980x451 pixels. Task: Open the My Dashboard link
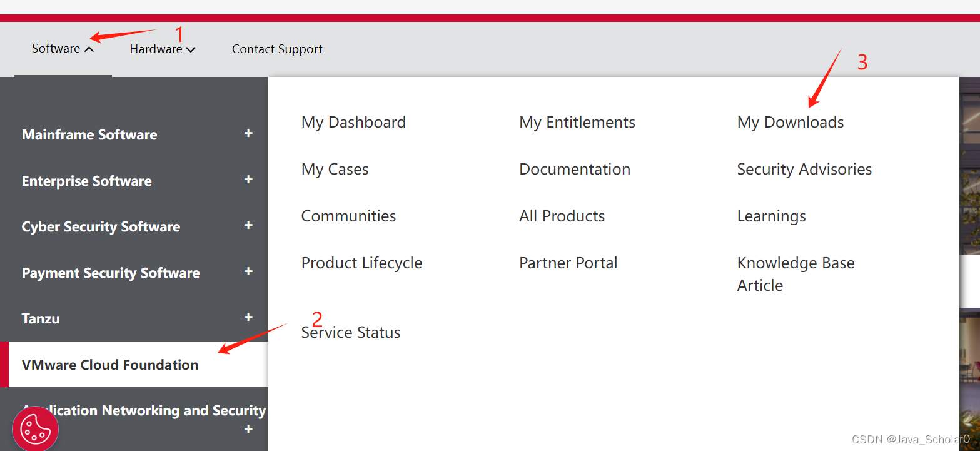(353, 122)
